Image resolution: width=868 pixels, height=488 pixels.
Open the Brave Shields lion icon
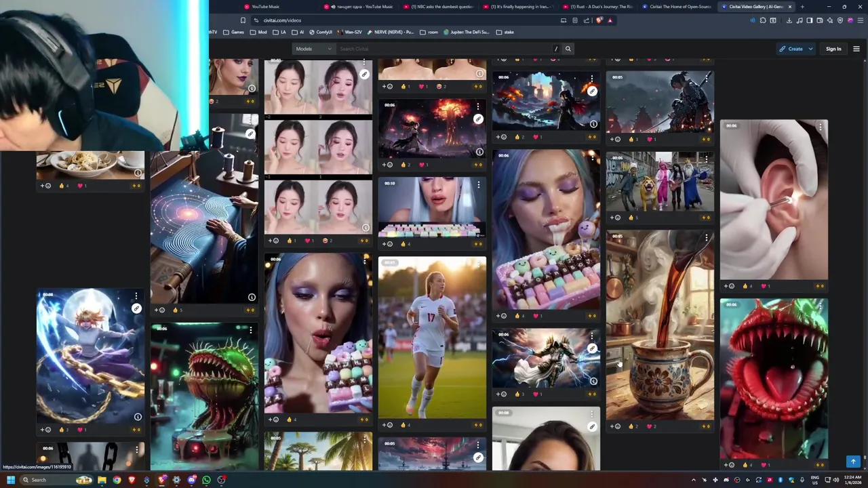599,20
